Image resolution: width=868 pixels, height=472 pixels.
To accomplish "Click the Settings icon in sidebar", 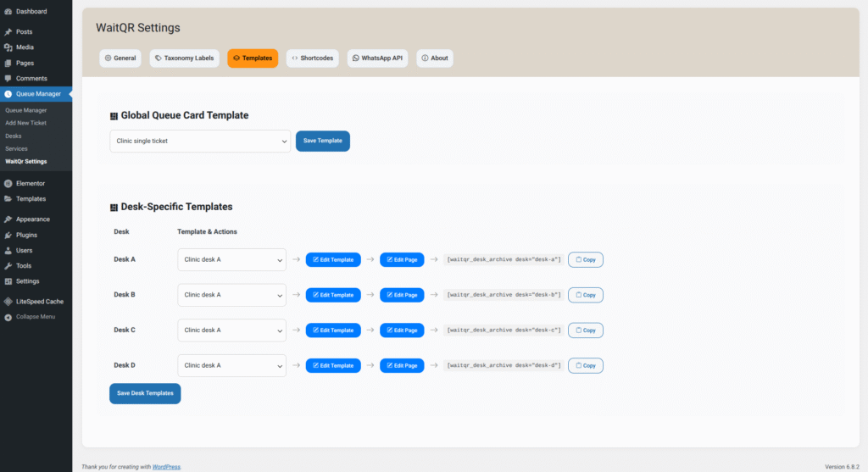I will point(8,281).
